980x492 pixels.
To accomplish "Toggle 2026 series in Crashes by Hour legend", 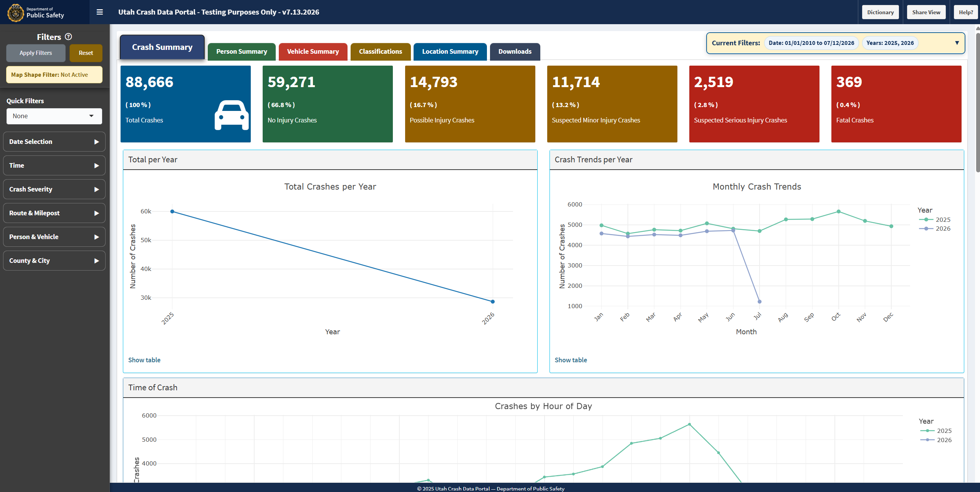I will coord(936,440).
